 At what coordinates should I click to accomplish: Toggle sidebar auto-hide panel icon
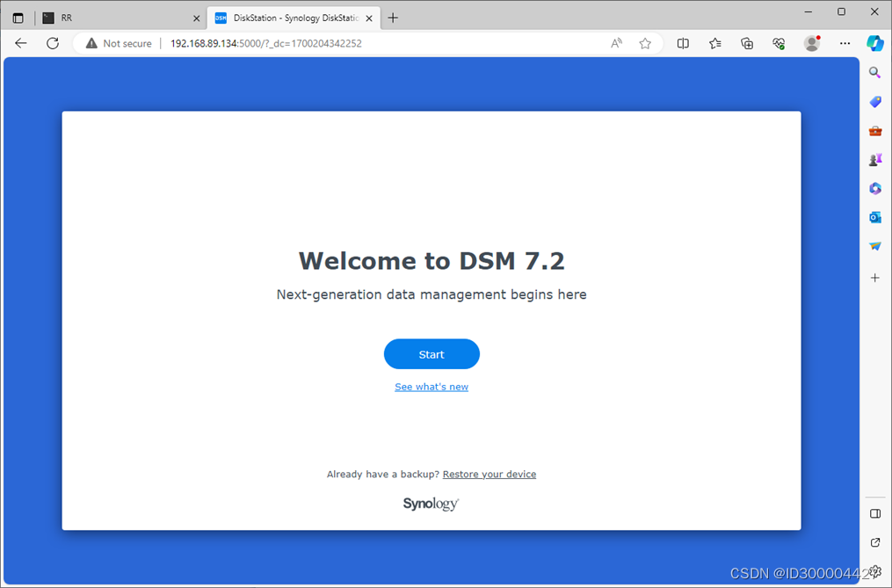click(x=875, y=514)
